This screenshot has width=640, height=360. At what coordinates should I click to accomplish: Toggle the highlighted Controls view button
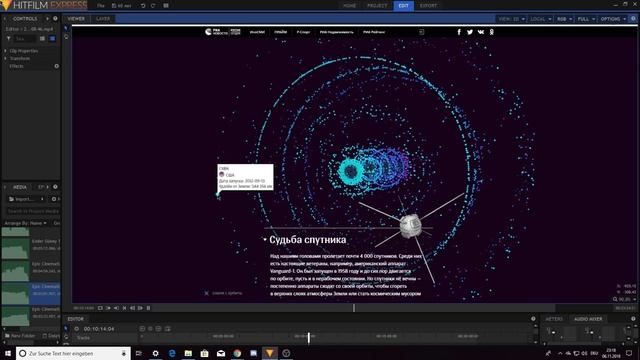tap(52, 39)
